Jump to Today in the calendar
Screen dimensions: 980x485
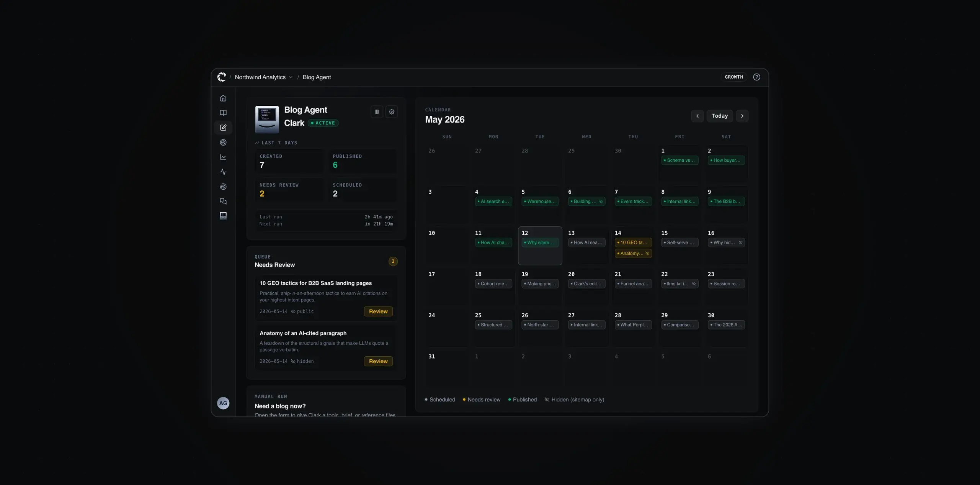click(720, 116)
